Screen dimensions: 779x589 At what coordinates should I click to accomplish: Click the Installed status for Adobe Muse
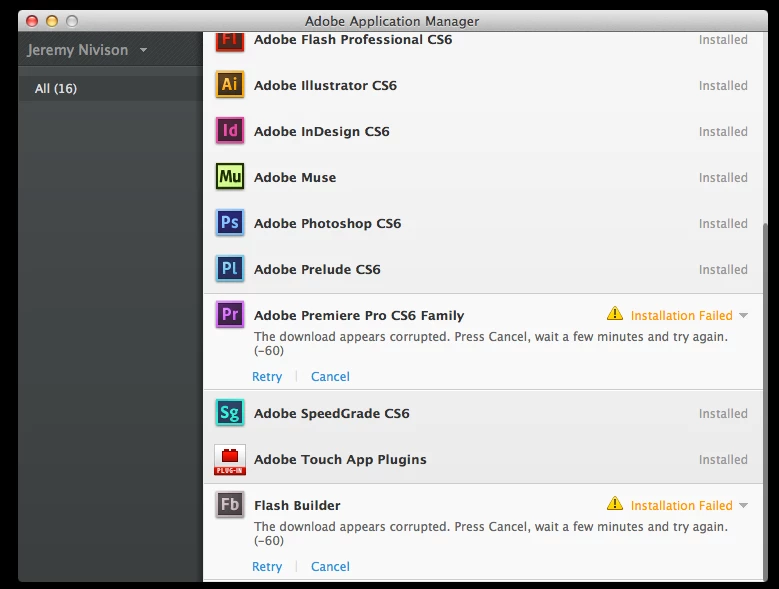point(723,177)
